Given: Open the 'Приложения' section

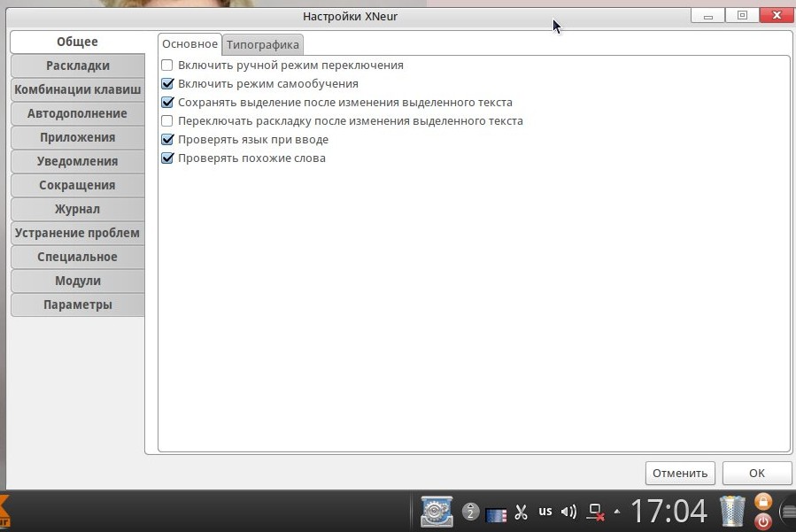Looking at the screenshot, I should click(77, 137).
